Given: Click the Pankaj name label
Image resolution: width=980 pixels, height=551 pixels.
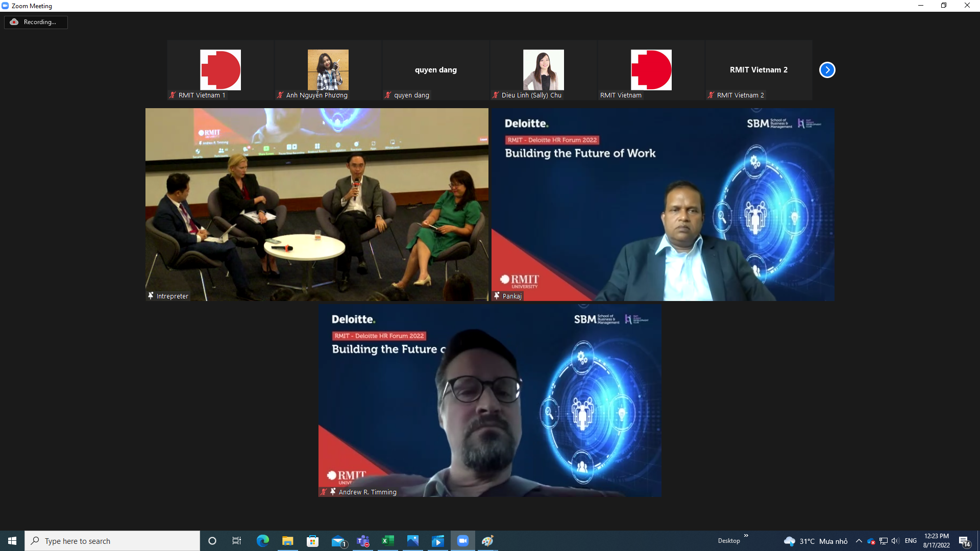Looking at the screenshot, I should 512,296.
